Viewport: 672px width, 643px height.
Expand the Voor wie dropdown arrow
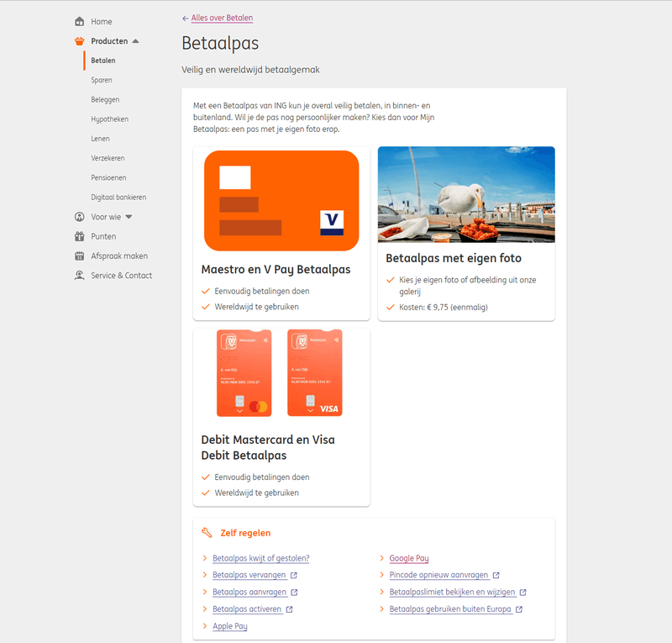(129, 217)
